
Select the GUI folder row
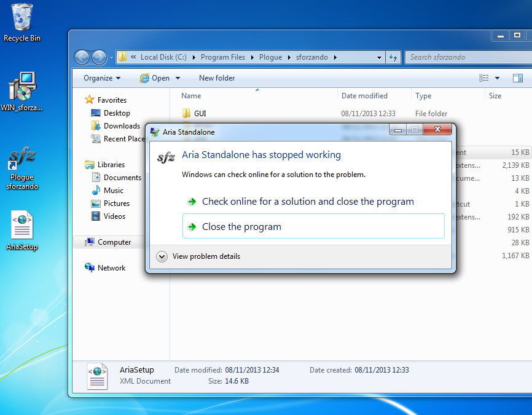[x=351, y=113]
